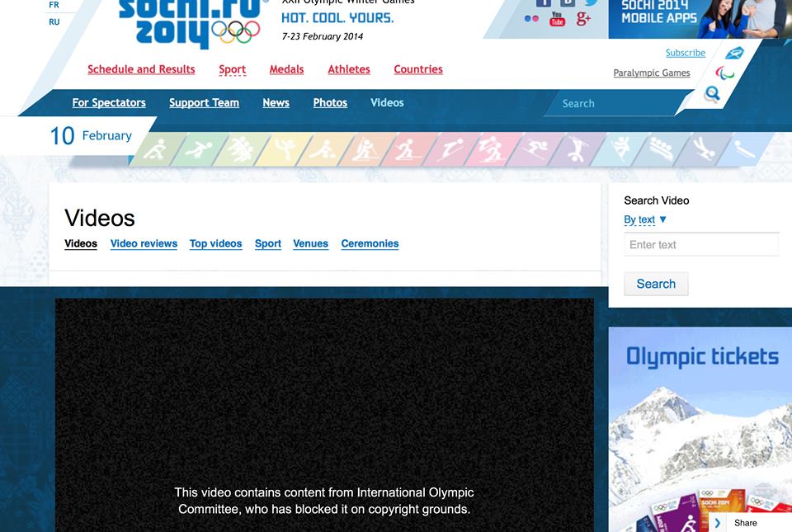
Task: Click the envelope subscribe icon
Action: [734, 53]
